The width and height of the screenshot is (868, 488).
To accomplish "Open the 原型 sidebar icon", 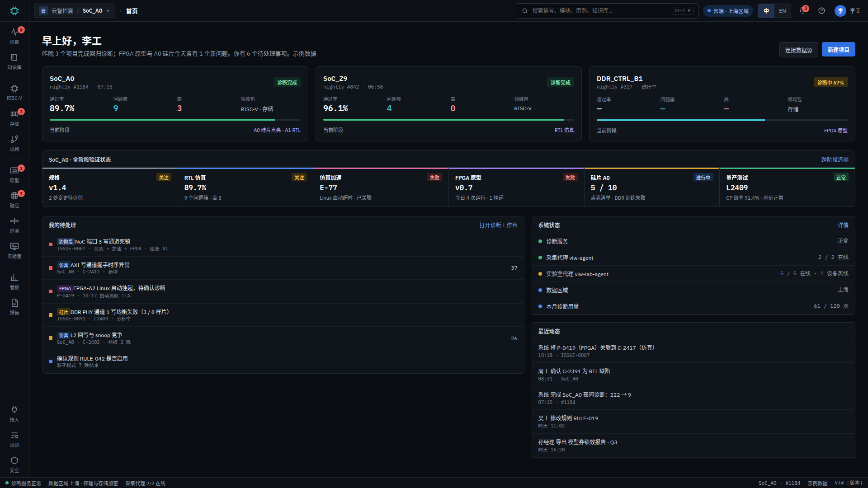I will (14, 174).
